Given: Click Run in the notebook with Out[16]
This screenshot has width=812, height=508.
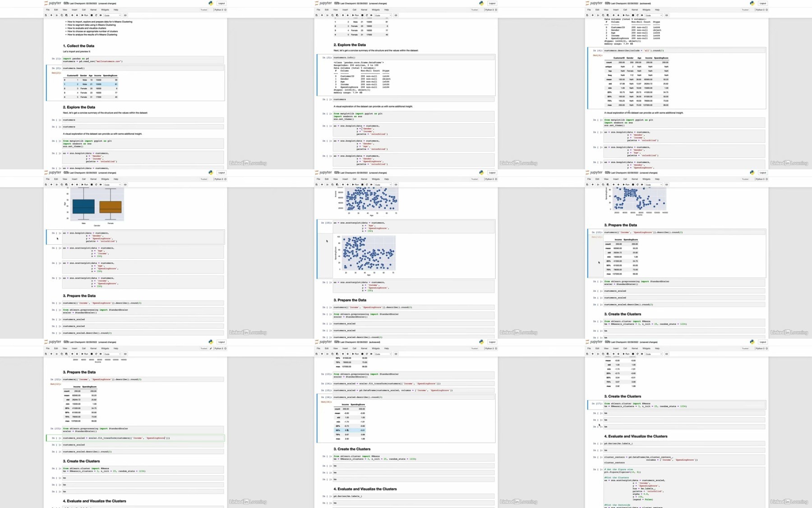Looking at the screenshot, I should 355,354.
